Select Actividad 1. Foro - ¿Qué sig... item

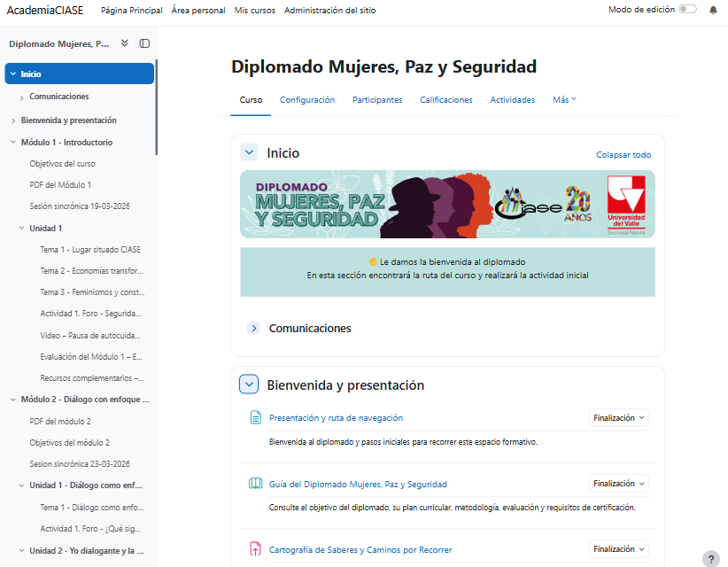(90, 528)
